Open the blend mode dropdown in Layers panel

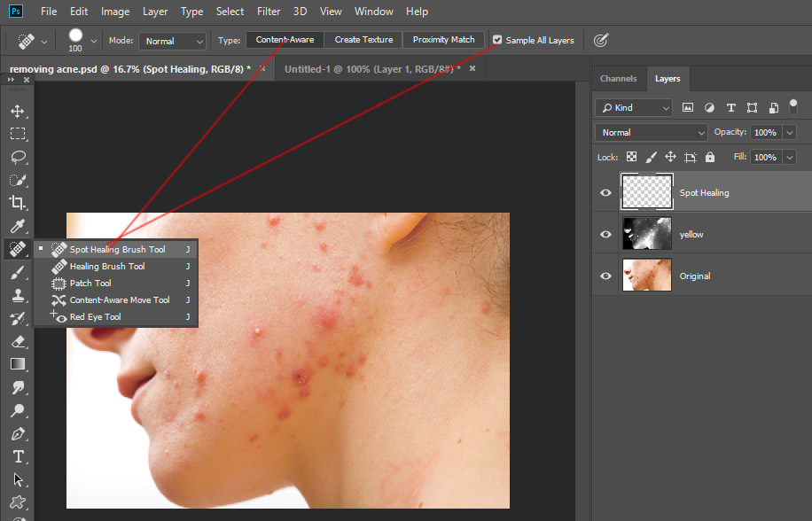(x=651, y=132)
